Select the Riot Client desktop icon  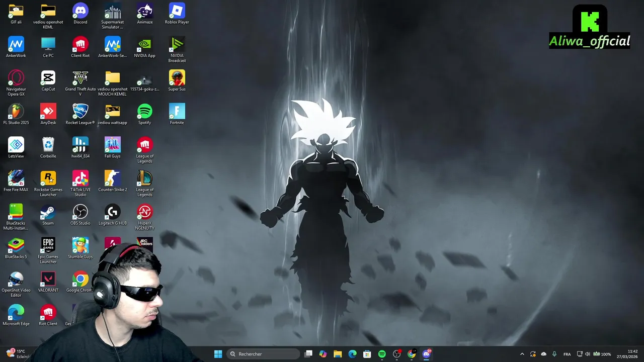click(48, 315)
